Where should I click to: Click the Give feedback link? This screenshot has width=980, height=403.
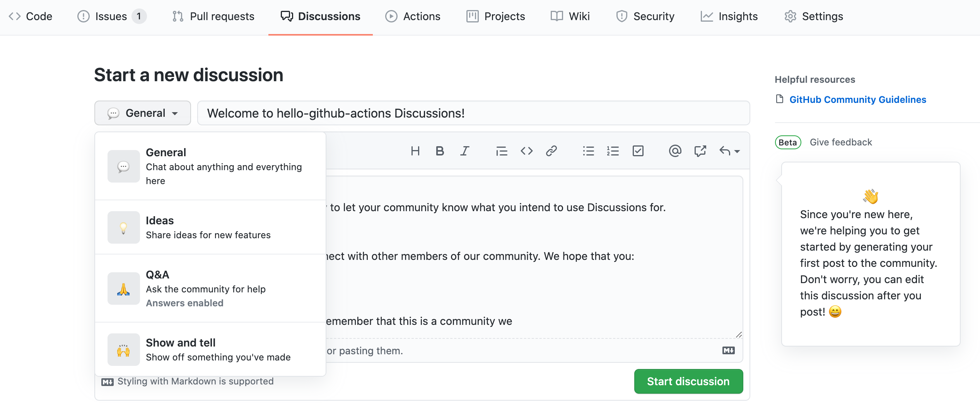pyautogui.click(x=841, y=142)
